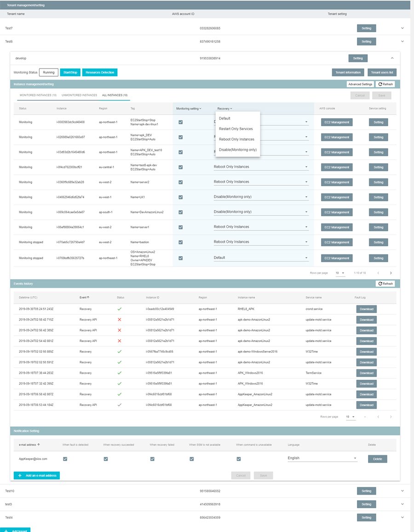The image size is (414, 532).
Task: Click the red X status on a Recovery API event
Action: coord(120,320)
